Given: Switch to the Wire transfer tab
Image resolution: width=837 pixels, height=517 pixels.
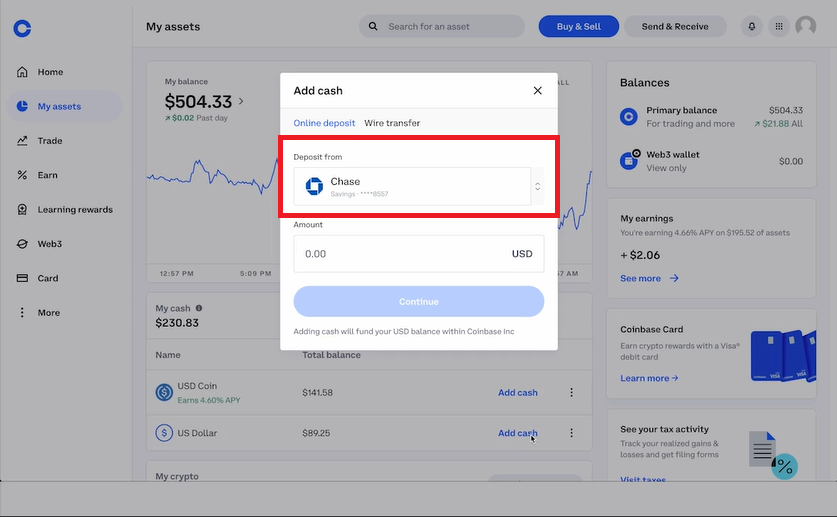Looking at the screenshot, I should click(x=392, y=123).
